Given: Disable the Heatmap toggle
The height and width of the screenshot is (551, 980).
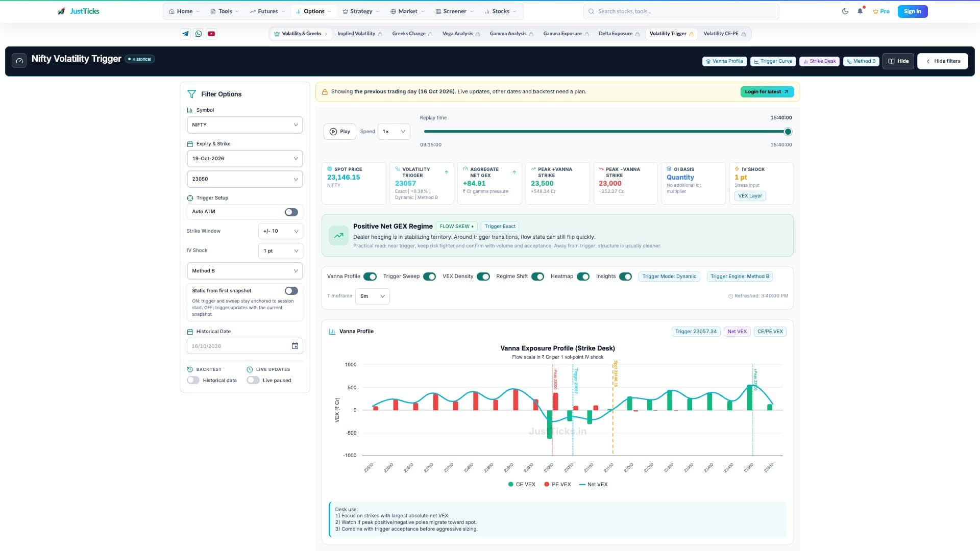Looking at the screenshot, I should pyautogui.click(x=583, y=277).
